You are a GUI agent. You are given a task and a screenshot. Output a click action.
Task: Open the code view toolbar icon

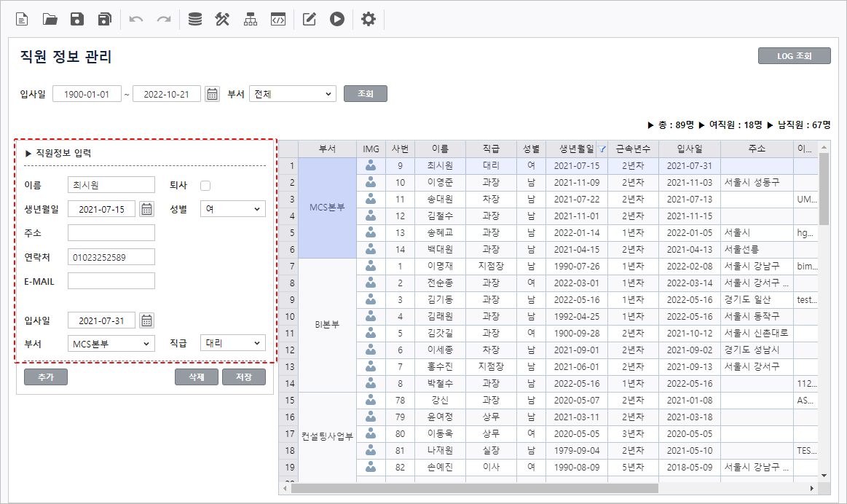(277, 20)
